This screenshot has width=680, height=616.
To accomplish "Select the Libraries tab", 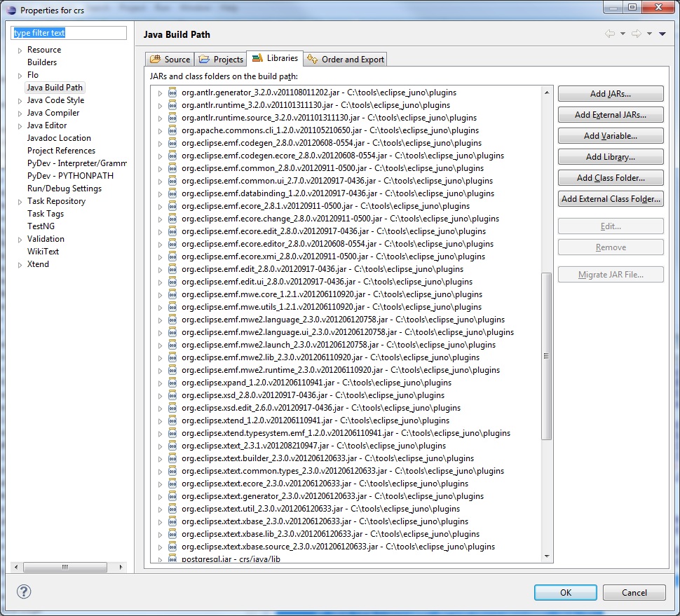I will 275,58.
